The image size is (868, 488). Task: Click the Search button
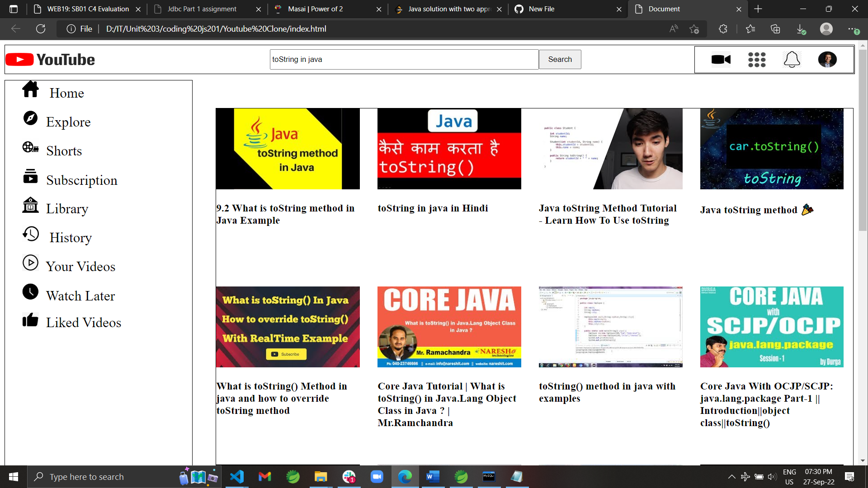[560, 59]
